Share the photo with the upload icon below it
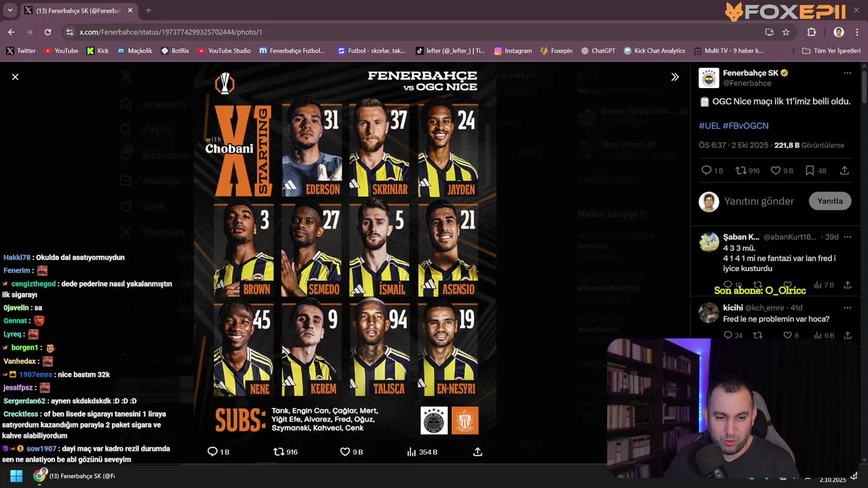 pos(477,451)
